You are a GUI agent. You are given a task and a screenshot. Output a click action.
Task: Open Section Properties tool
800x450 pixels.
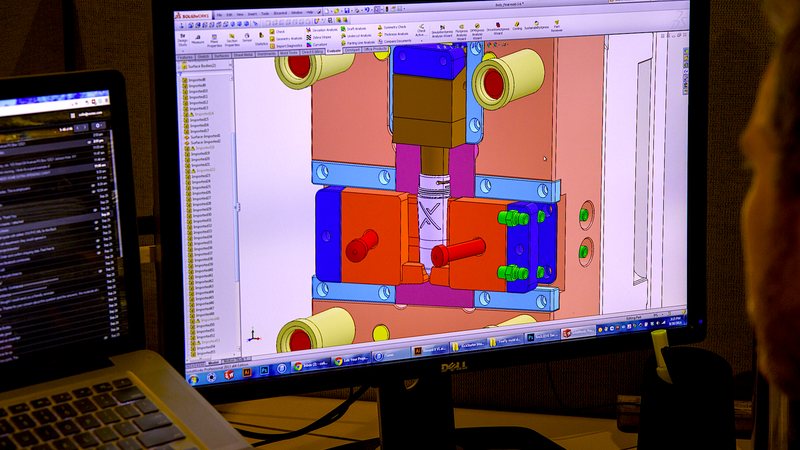232,40
